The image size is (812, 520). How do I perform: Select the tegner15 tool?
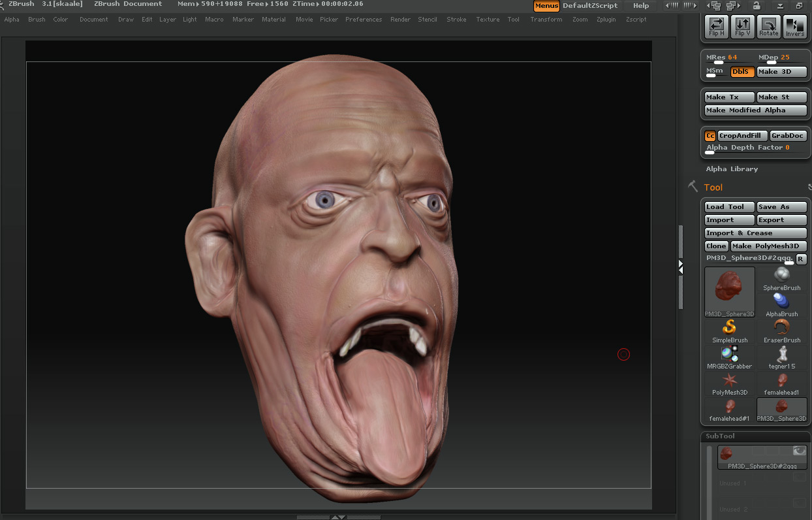point(781,357)
